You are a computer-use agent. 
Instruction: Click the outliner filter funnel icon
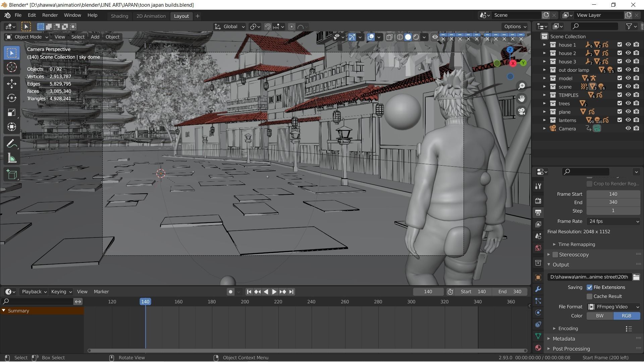[629, 26]
